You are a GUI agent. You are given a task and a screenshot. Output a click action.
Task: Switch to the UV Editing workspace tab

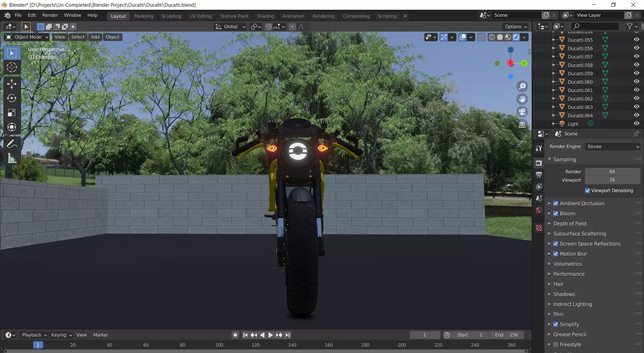click(201, 16)
